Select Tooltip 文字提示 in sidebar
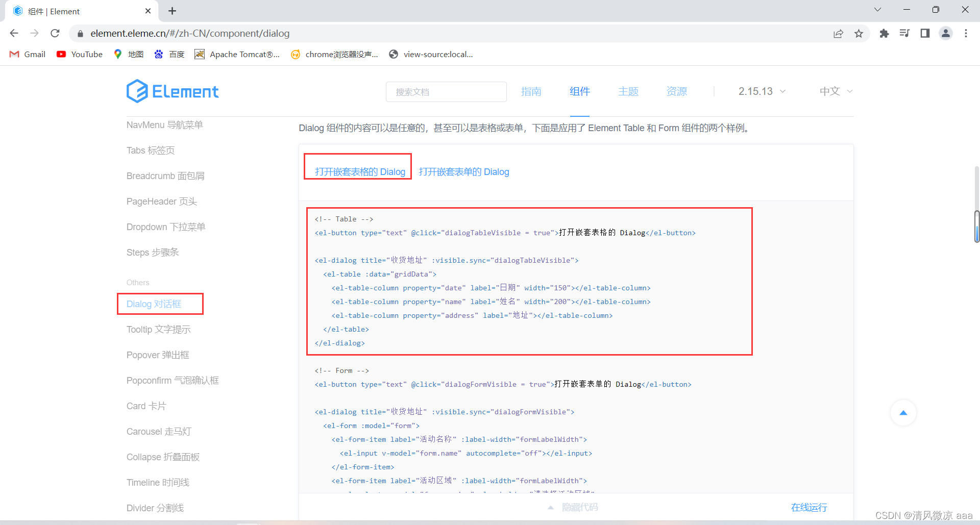This screenshot has width=980, height=525. 159,330
